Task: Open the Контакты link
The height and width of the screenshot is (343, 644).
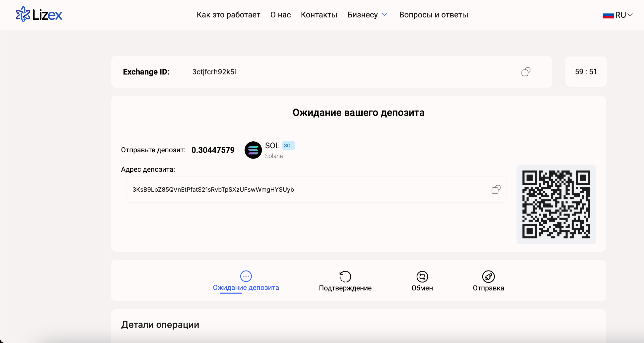Action: click(x=319, y=15)
